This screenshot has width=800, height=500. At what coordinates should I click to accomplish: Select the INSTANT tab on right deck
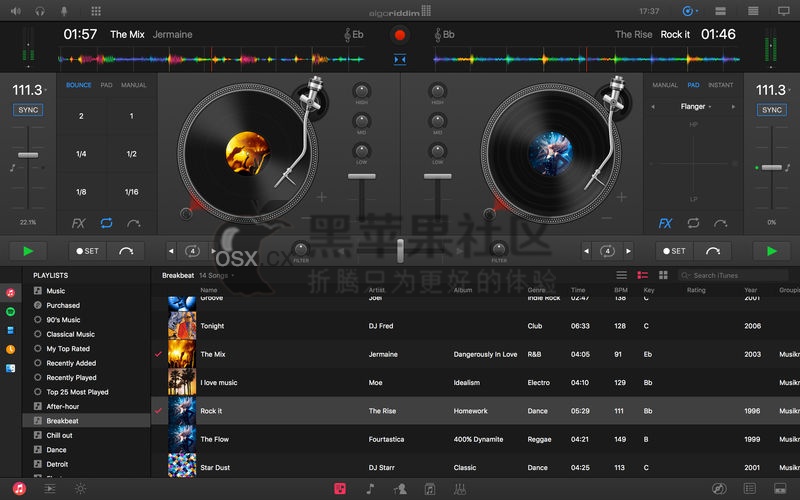point(720,85)
